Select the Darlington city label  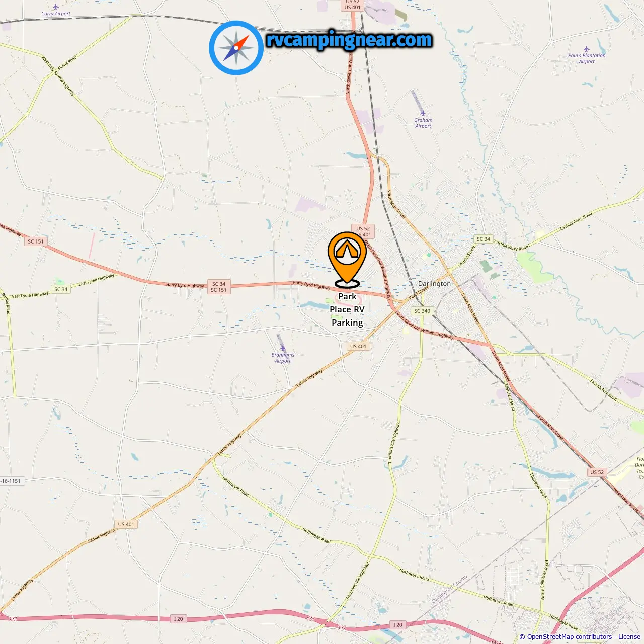click(435, 284)
